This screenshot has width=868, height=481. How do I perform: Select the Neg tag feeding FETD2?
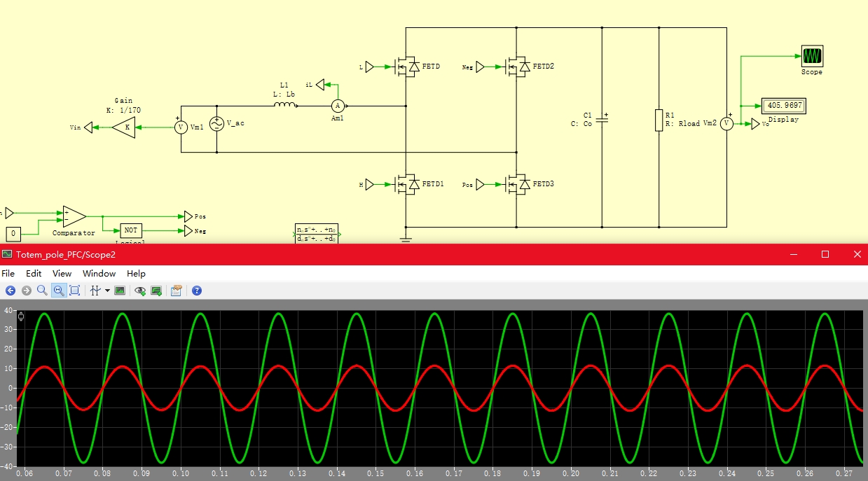[x=481, y=67]
